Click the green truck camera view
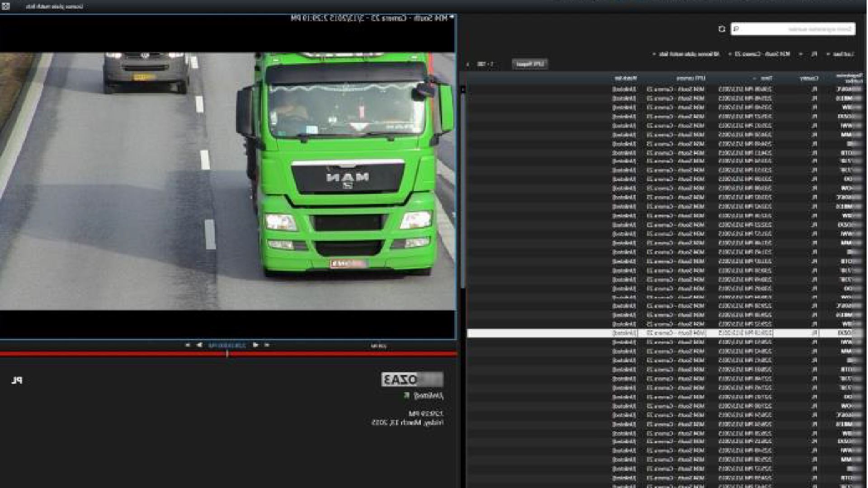 tap(227, 181)
